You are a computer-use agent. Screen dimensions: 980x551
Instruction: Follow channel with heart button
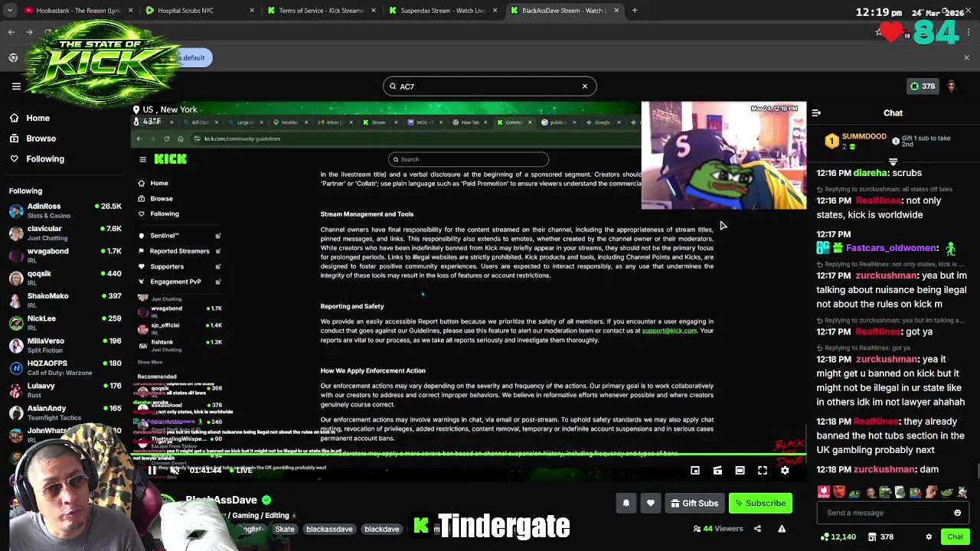pos(651,503)
